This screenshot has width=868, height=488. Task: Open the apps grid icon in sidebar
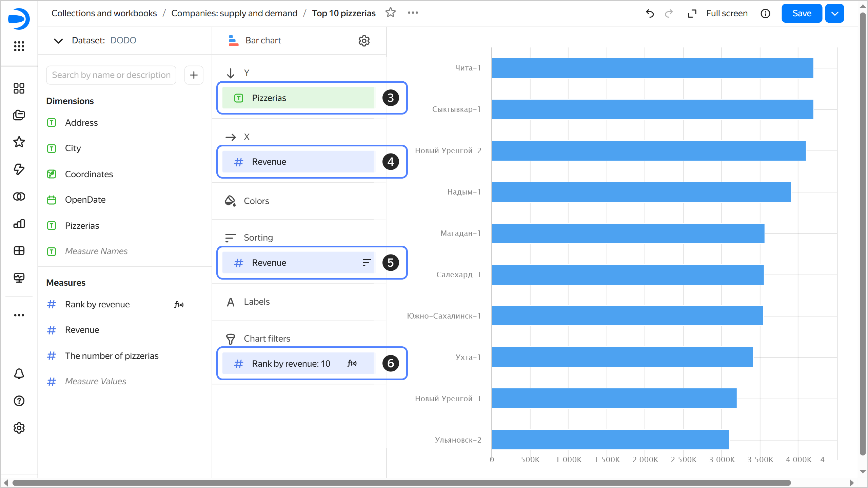tap(19, 46)
